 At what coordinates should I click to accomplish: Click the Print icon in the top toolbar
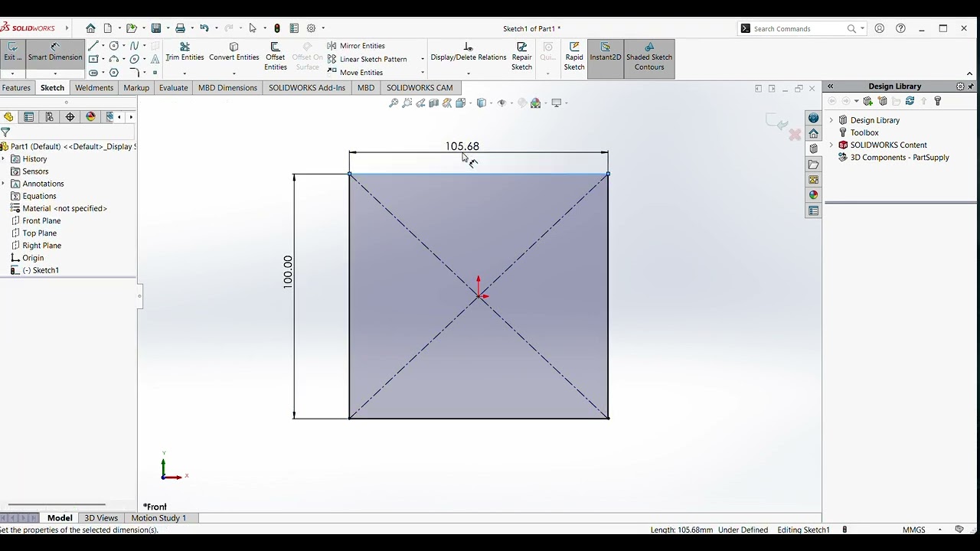point(181,28)
